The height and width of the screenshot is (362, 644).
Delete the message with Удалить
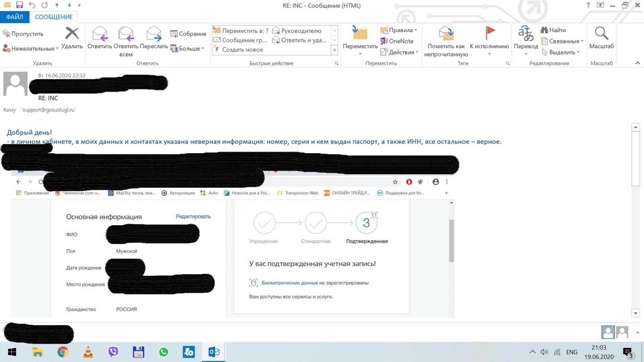[72, 38]
